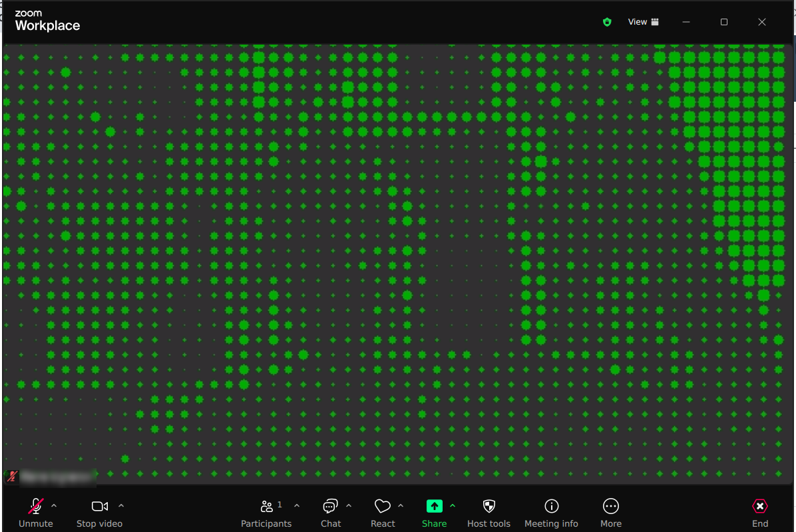Expand the React options chevron
Screen dimensions: 796x532
click(401, 506)
